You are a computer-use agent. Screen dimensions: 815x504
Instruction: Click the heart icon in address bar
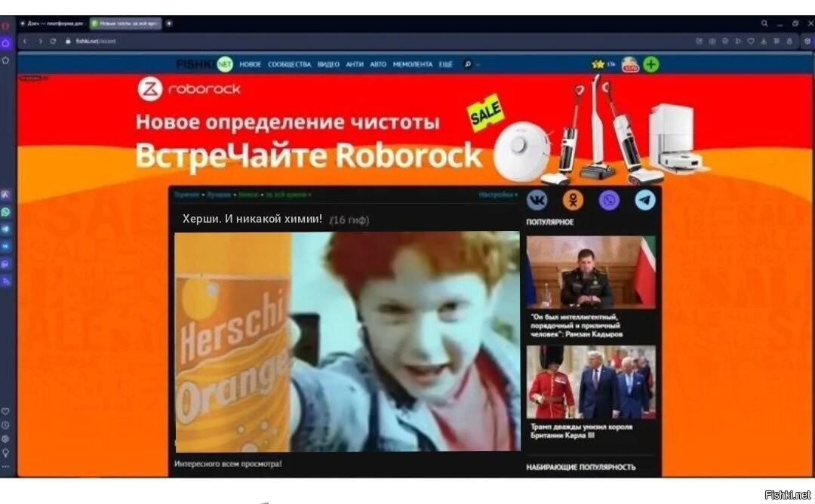751,41
